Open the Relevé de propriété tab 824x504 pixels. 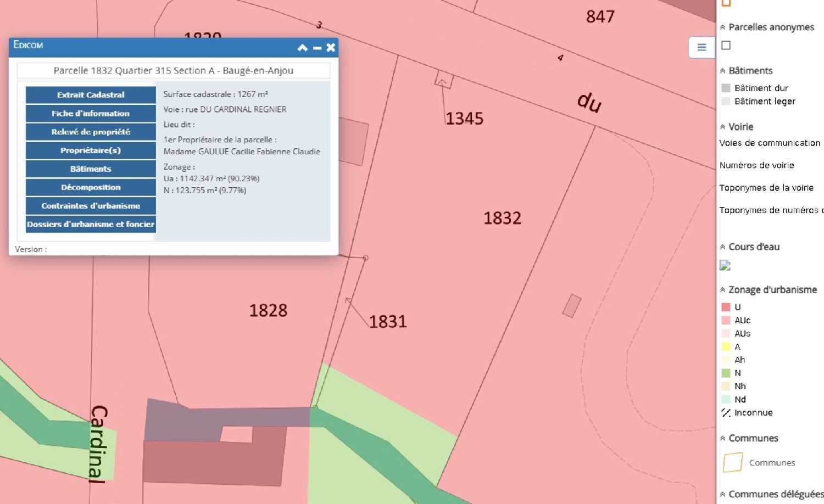(91, 132)
